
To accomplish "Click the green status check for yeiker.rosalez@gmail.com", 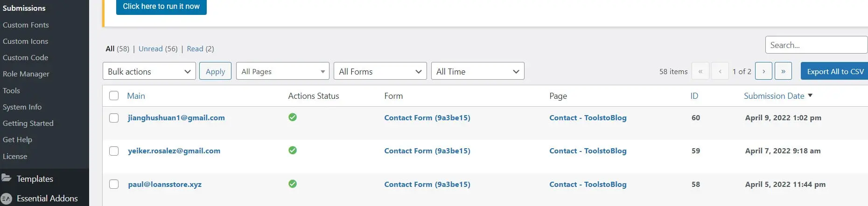I will click(293, 150).
